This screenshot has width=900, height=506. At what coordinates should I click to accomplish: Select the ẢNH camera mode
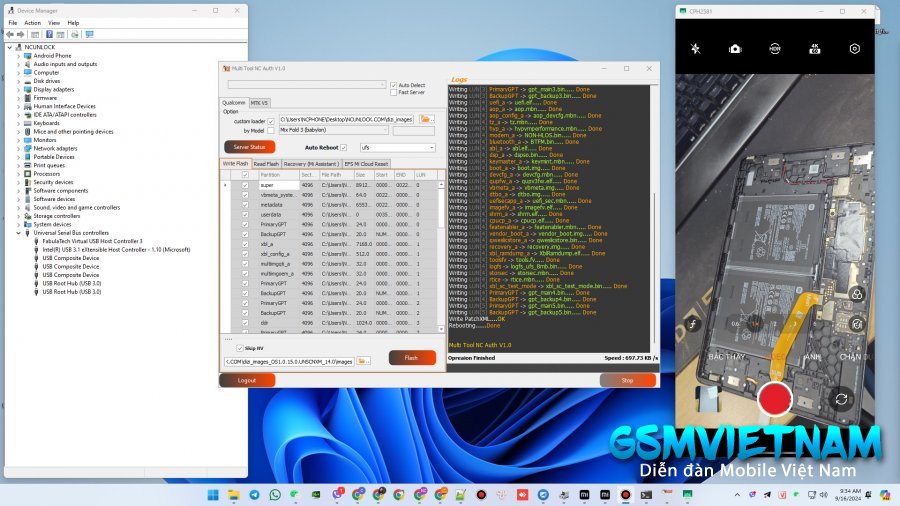tap(812, 356)
